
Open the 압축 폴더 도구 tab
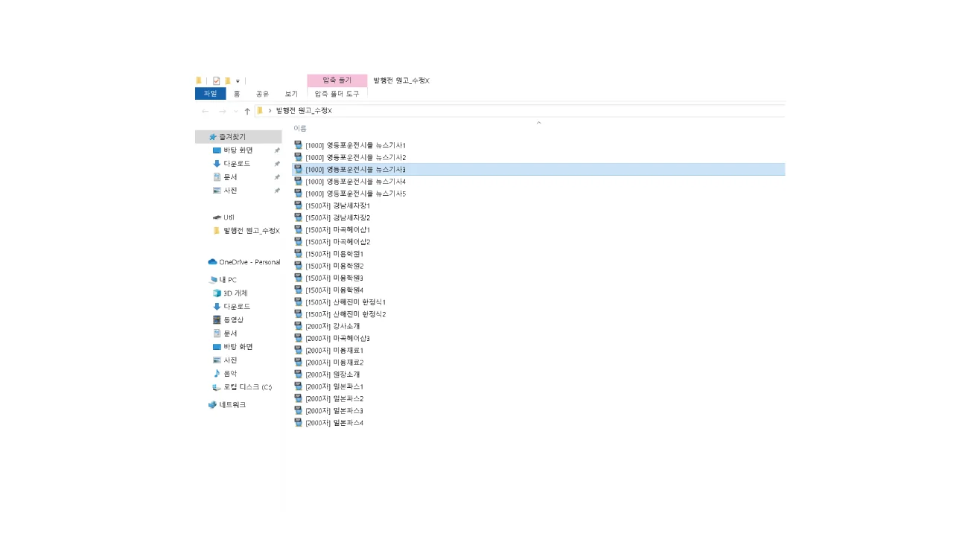(x=337, y=94)
